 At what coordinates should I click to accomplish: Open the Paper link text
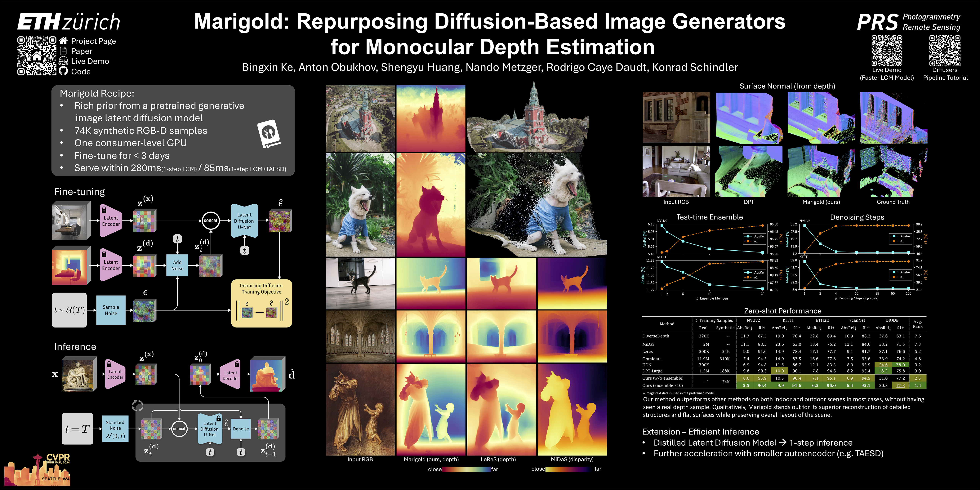[81, 51]
